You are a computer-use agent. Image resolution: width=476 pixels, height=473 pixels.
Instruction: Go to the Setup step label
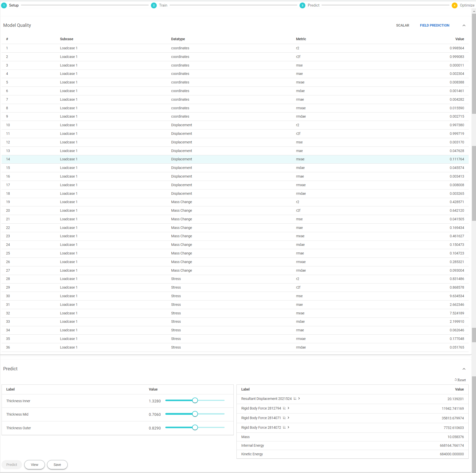coord(14,5)
